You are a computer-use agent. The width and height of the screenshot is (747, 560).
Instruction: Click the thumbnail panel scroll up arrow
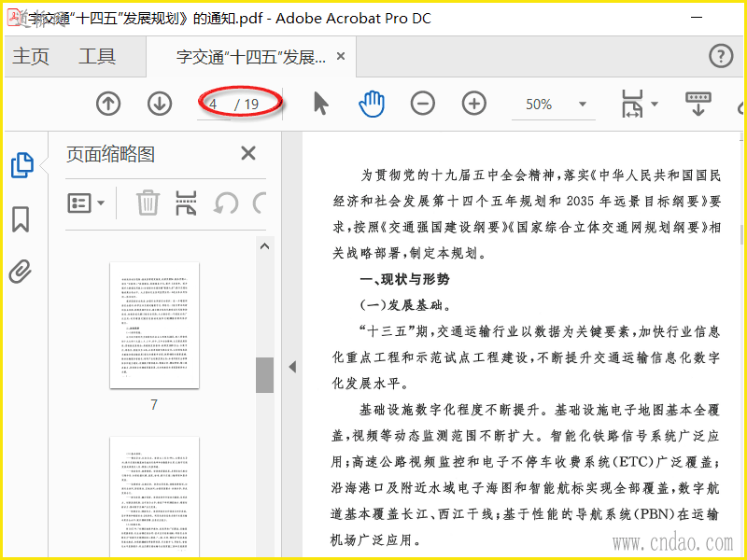click(265, 246)
